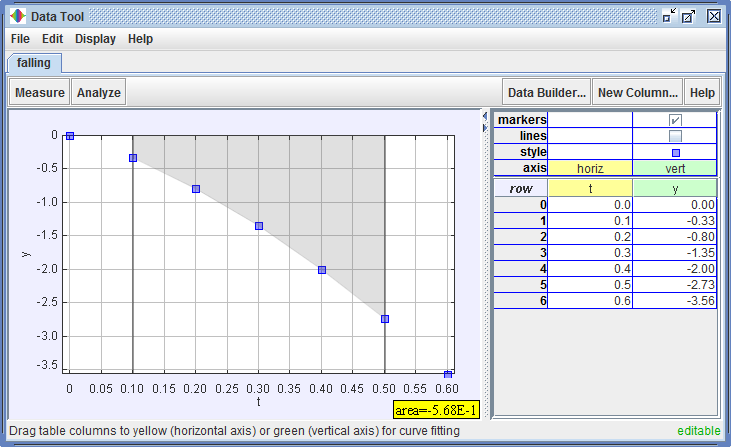731x447 pixels.
Task: Open the Edit menu
Action: [52, 39]
